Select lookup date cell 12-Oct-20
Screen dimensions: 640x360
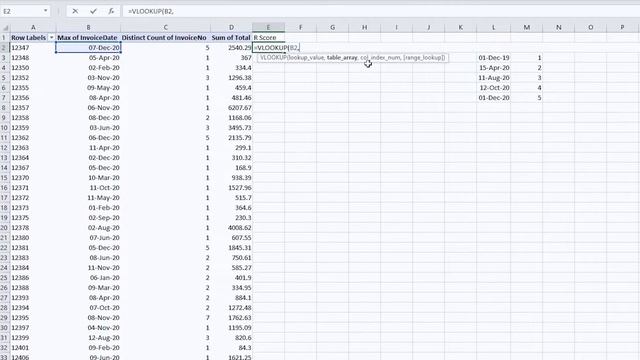[x=493, y=88]
